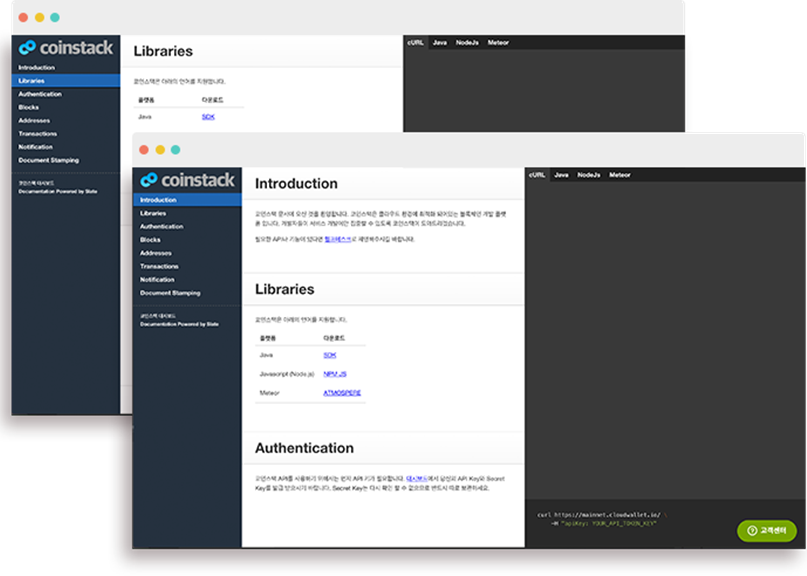The height and width of the screenshot is (576, 807).
Task: Open the NPM JS download link
Action: coord(334,373)
